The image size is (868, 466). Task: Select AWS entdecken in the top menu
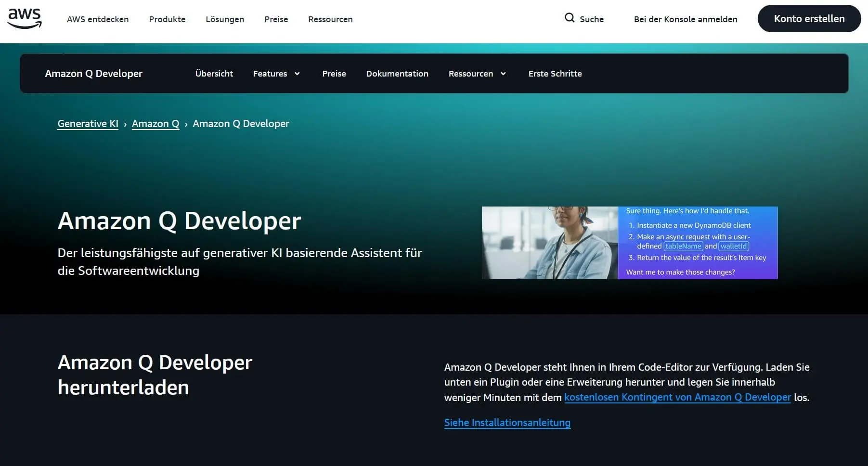coord(98,19)
